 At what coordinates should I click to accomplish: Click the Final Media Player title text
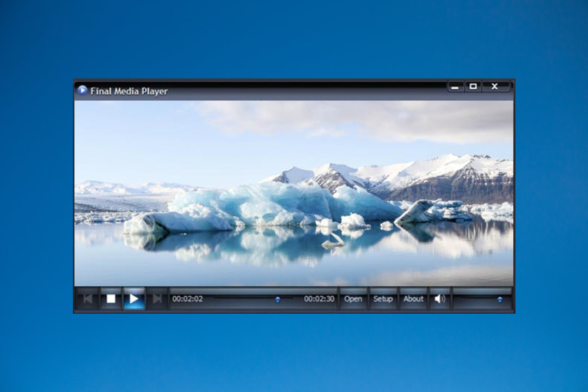pyautogui.click(x=129, y=91)
